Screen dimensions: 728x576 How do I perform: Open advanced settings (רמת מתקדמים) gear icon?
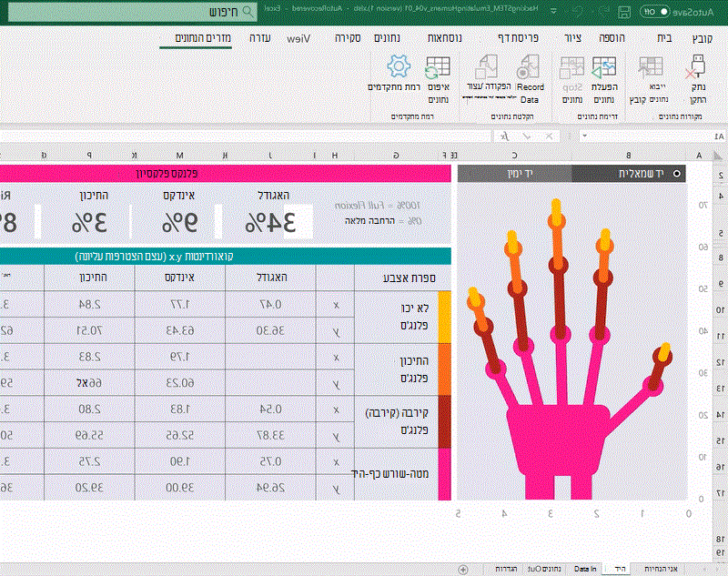399,66
